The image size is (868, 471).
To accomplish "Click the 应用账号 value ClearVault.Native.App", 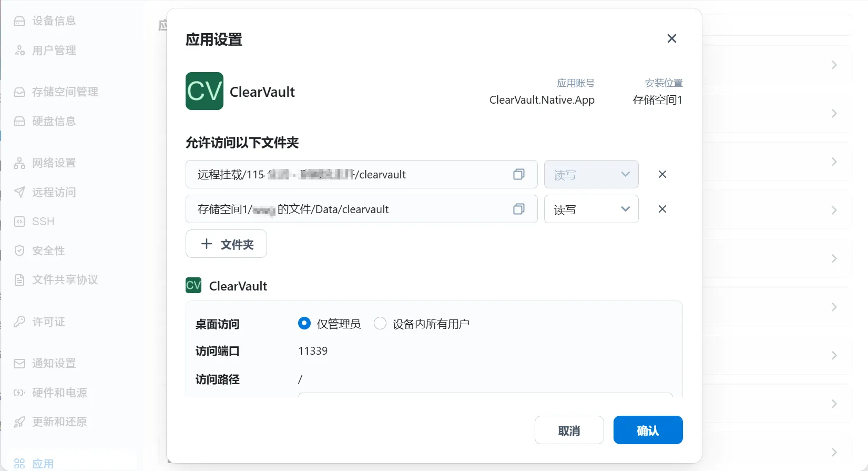I will (542, 100).
